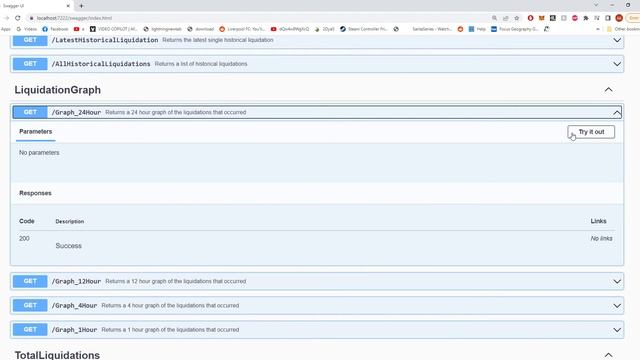Click the LiquidationGraph section heading
This screenshot has height=360, width=640.
[x=58, y=90]
